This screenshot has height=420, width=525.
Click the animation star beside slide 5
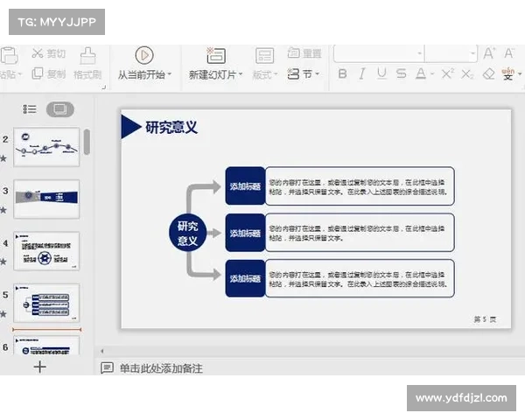[x=3, y=314]
